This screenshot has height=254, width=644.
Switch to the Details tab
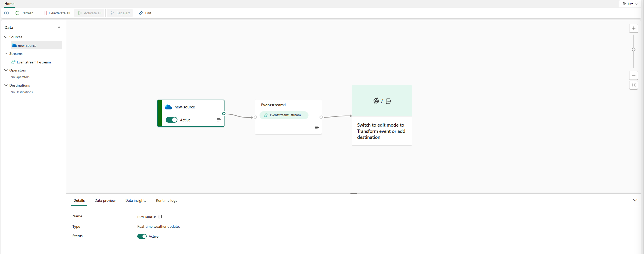(79, 200)
